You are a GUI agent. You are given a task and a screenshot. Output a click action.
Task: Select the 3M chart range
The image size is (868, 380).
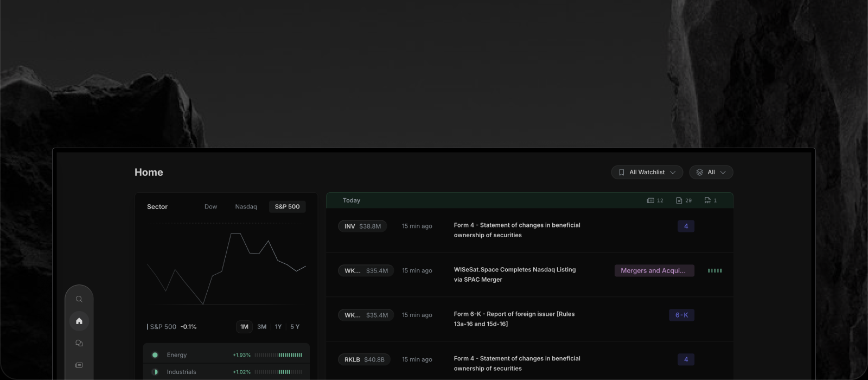(262, 327)
